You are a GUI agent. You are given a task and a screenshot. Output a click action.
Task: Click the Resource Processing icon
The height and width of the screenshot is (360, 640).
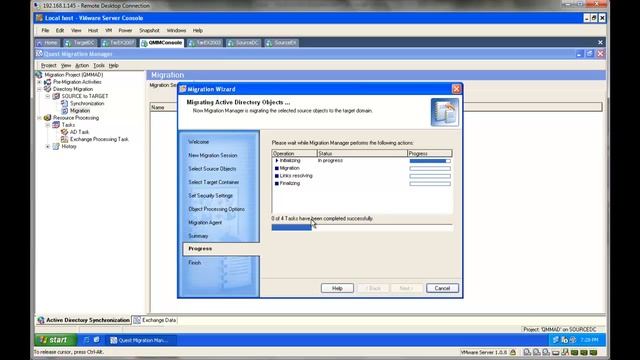[x=47, y=118]
